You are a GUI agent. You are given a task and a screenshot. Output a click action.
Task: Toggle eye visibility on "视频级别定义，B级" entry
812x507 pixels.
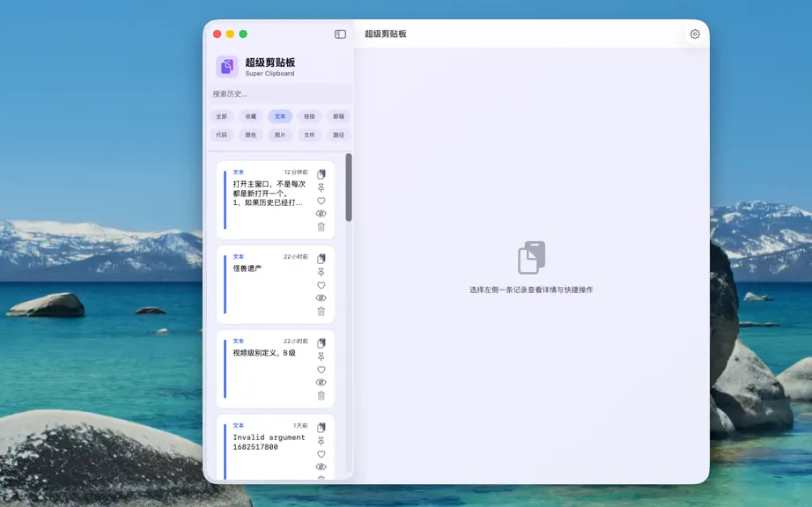coord(321,382)
